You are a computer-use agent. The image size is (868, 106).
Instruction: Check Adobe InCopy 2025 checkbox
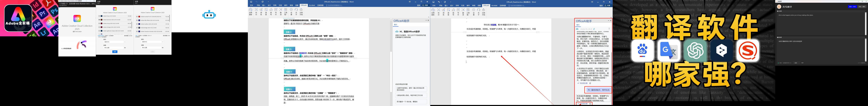pos(99,23)
